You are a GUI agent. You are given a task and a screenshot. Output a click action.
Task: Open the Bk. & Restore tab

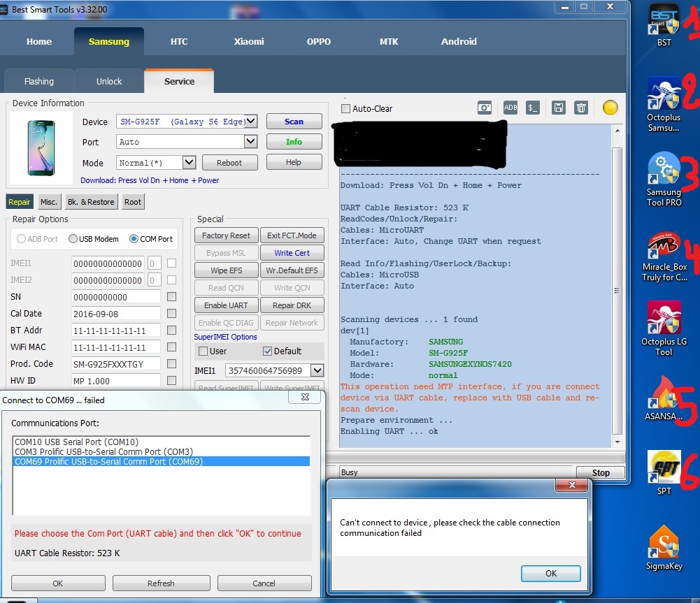click(x=91, y=202)
